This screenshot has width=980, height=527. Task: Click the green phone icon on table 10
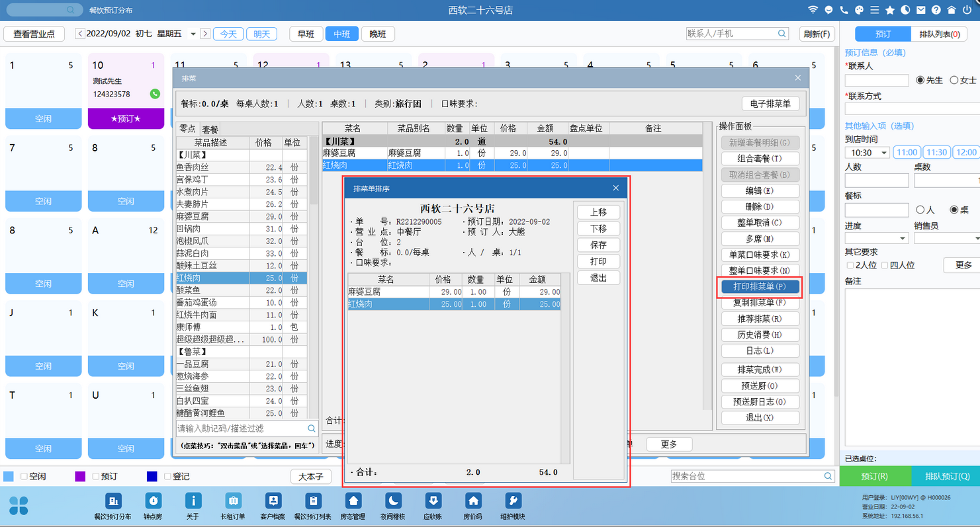(x=155, y=94)
